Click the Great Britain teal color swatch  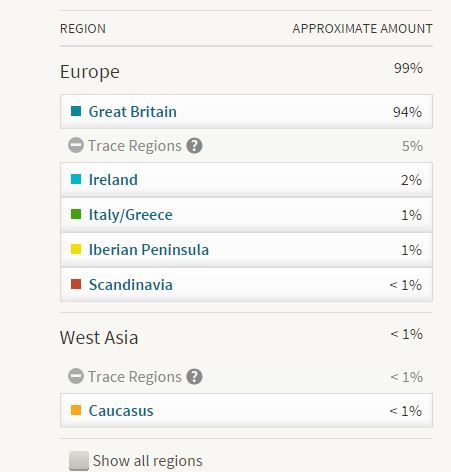coord(76,111)
